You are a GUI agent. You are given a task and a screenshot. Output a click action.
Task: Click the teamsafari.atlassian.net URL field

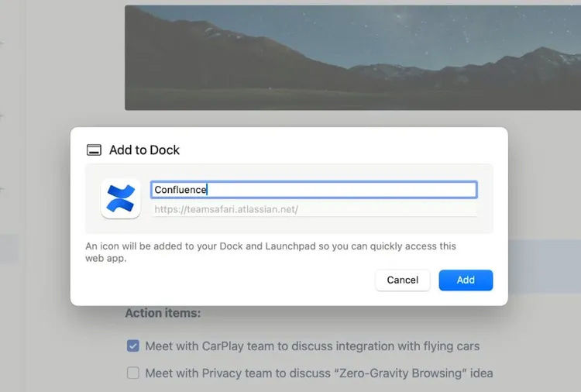[314, 209]
